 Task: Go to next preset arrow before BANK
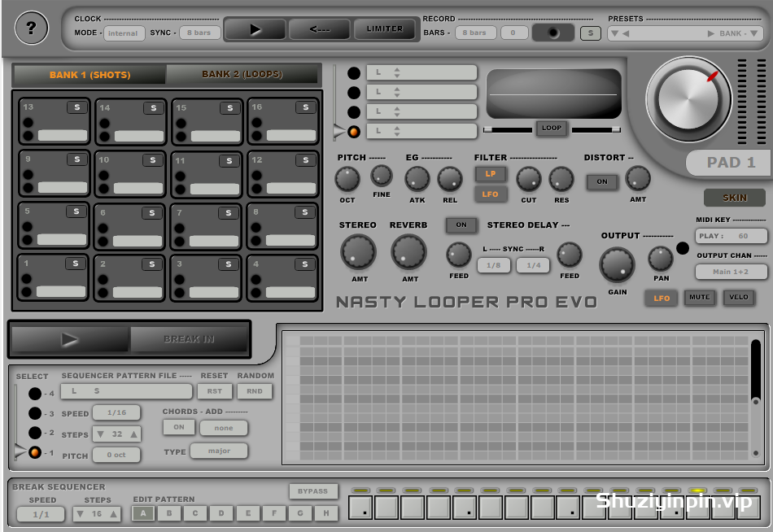point(710,33)
